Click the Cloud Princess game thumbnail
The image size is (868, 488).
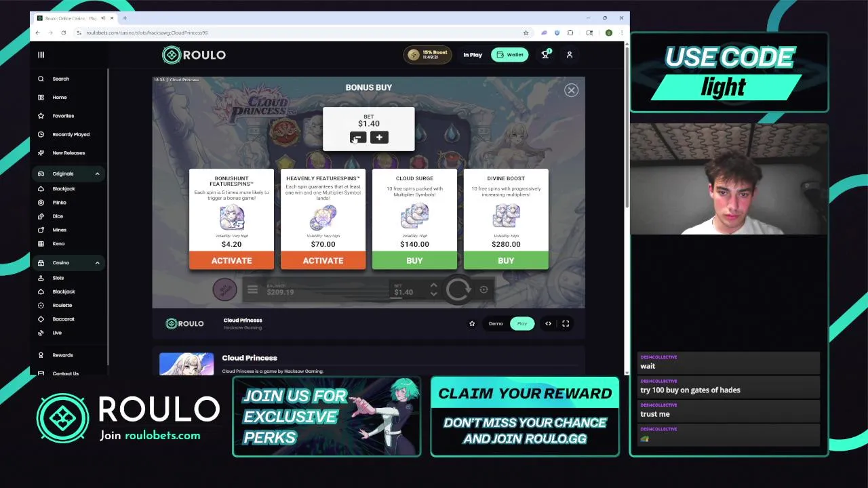[x=186, y=364]
